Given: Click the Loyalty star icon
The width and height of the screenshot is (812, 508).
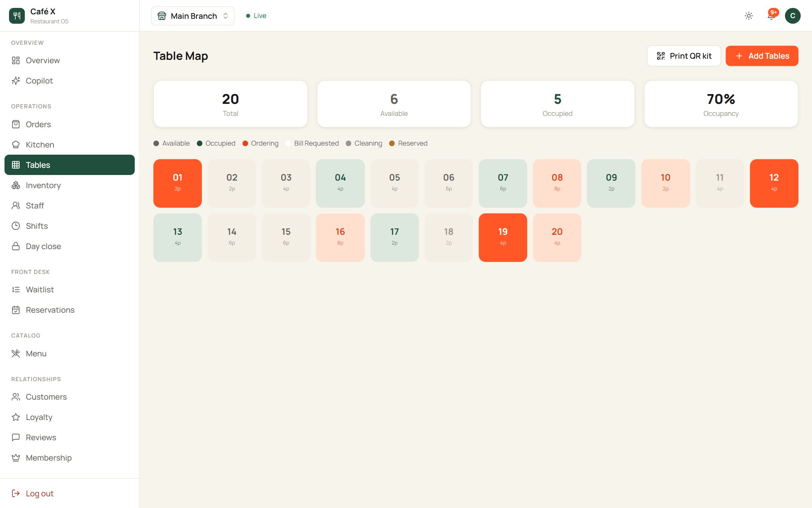Looking at the screenshot, I should [x=16, y=417].
